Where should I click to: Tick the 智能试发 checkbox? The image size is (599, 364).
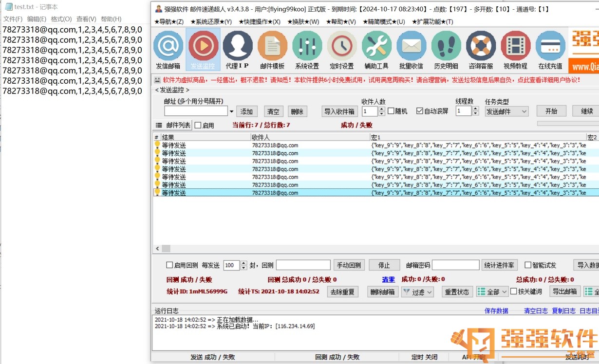(528, 265)
